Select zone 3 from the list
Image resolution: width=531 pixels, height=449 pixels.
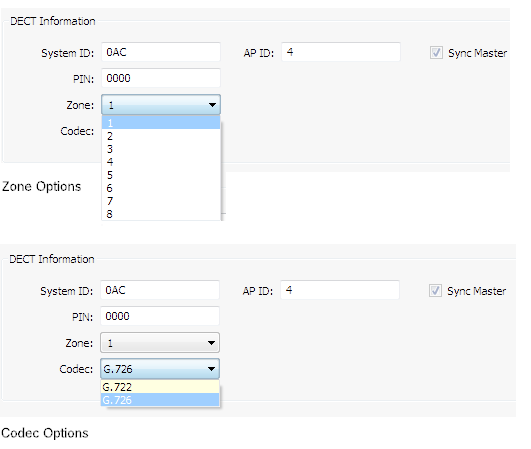coord(161,149)
